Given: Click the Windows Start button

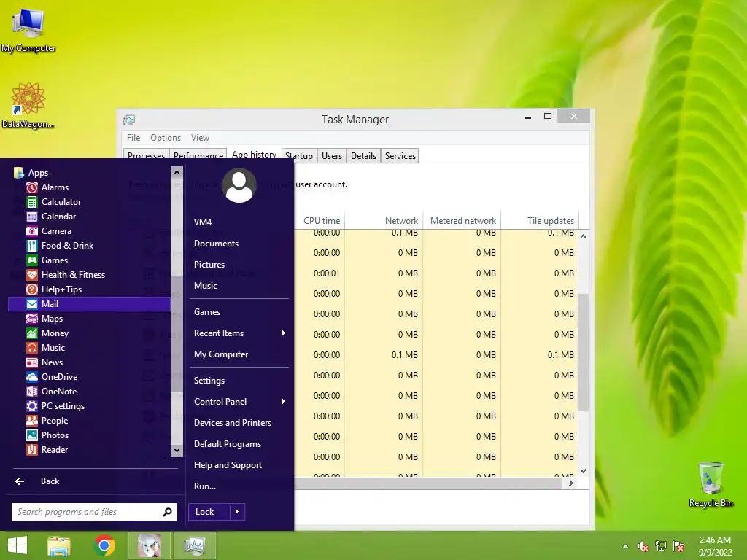Looking at the screenshot, I should 18,545.
